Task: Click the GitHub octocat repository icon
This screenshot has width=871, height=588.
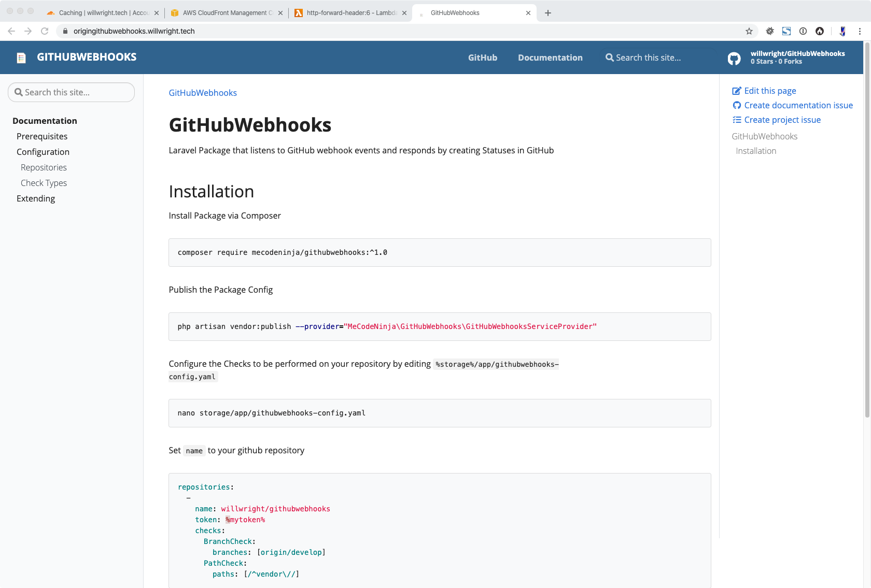Action: tap(734, 58)
